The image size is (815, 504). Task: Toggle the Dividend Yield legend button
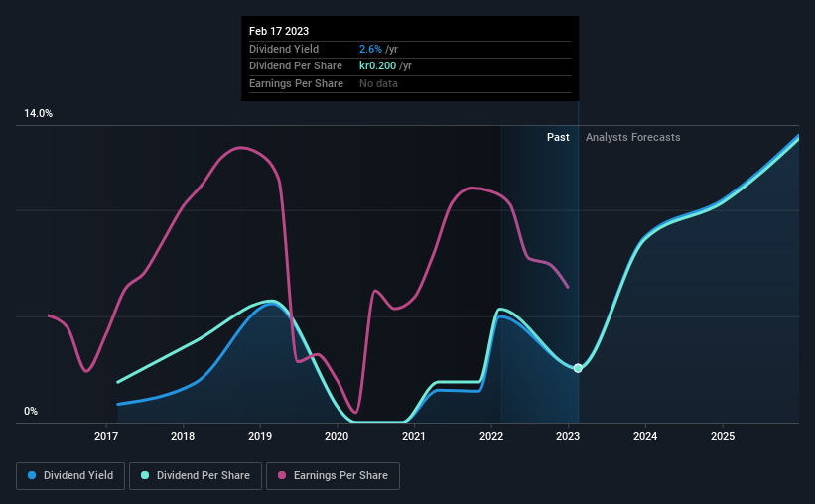point(70,476)
